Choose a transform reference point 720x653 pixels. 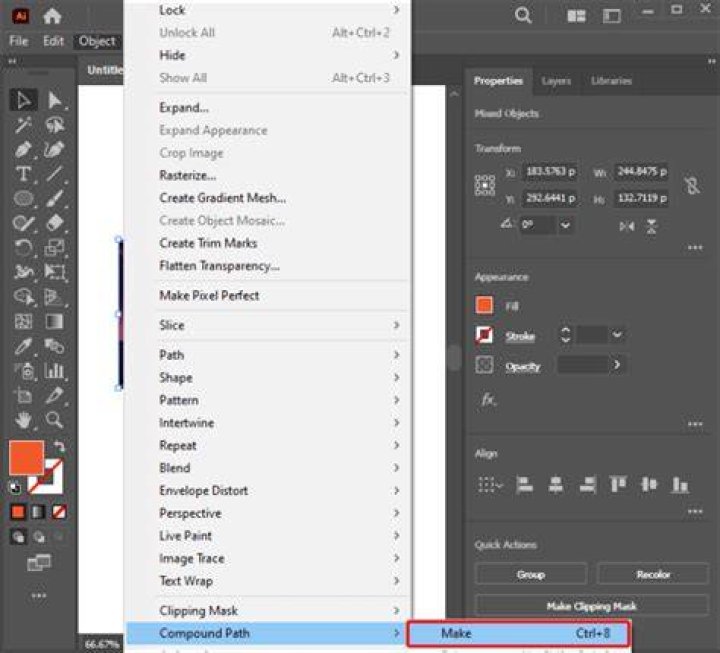pyautogui.click(x=484, y=186)
